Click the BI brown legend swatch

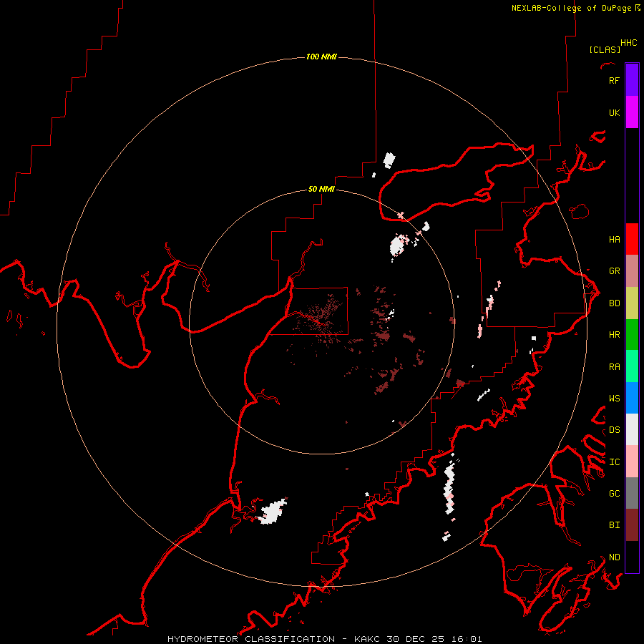[x=632, y=525]
